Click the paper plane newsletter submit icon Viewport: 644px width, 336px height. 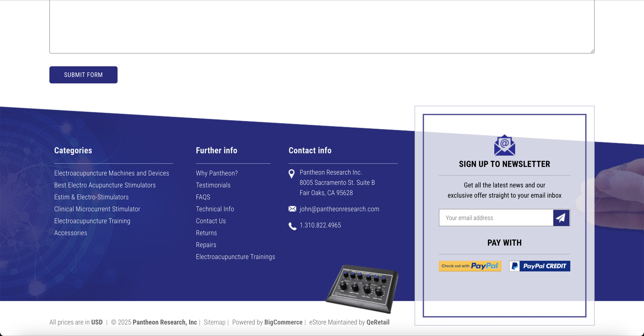pyautogui.click(x=561, y=218)
